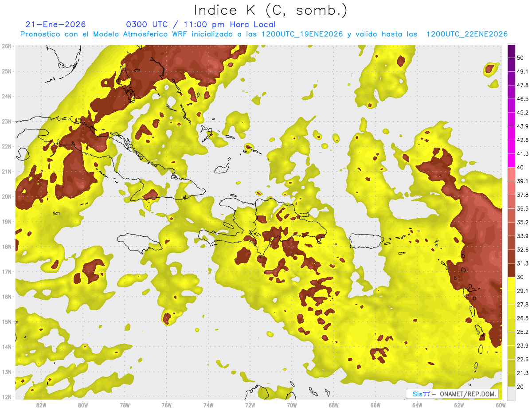Click the legend value "25.2"
Image resolution: width=532 pixels, height=411 pixels.
(522, 332)
